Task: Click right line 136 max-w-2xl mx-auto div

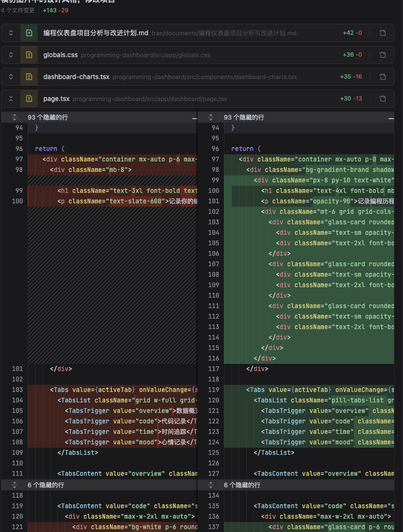Action: [309, 516]
